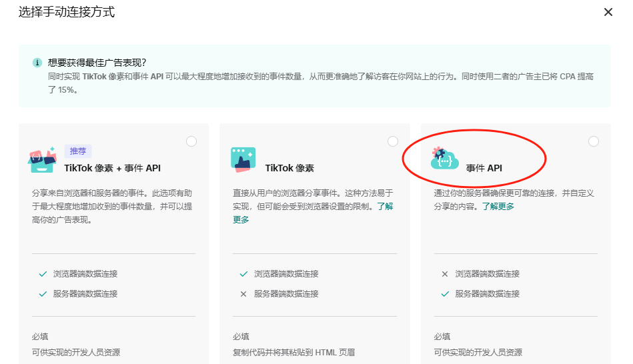Image resolution: width=633 pixels, height=364 pixels.
Task: Click the X mark beside 服务器端数据连接 in TikTok 像素 card
Action: (243, 294)
